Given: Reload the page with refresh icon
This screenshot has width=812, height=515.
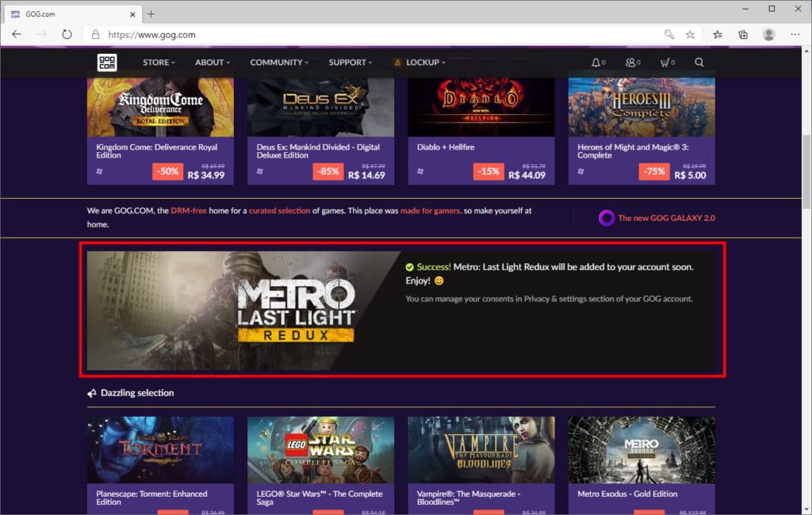Looking at the screenshot, I should (67, 35).
